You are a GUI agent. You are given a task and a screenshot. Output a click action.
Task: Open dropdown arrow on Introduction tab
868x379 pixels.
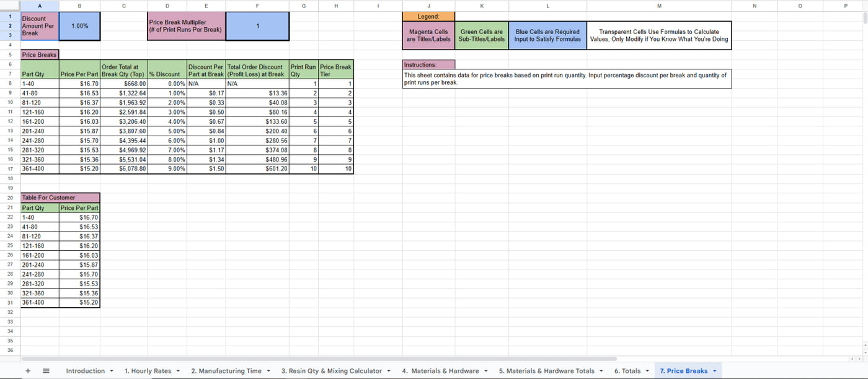112,371
